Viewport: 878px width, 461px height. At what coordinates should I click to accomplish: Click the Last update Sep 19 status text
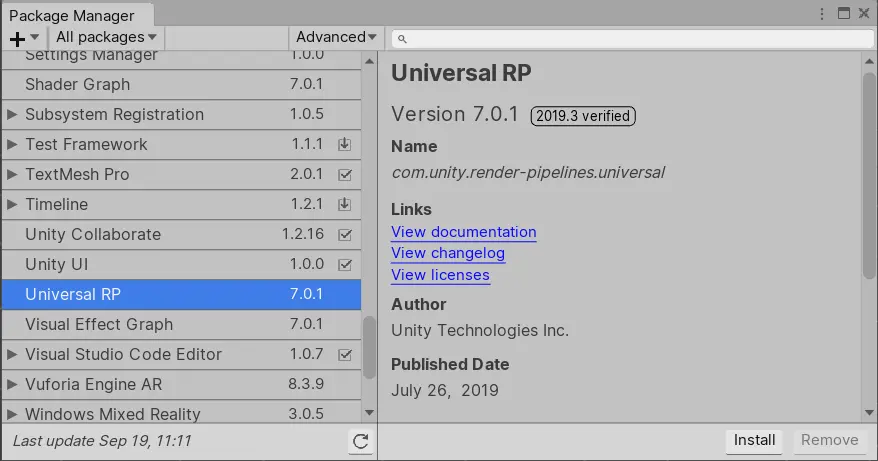point(102,441)
